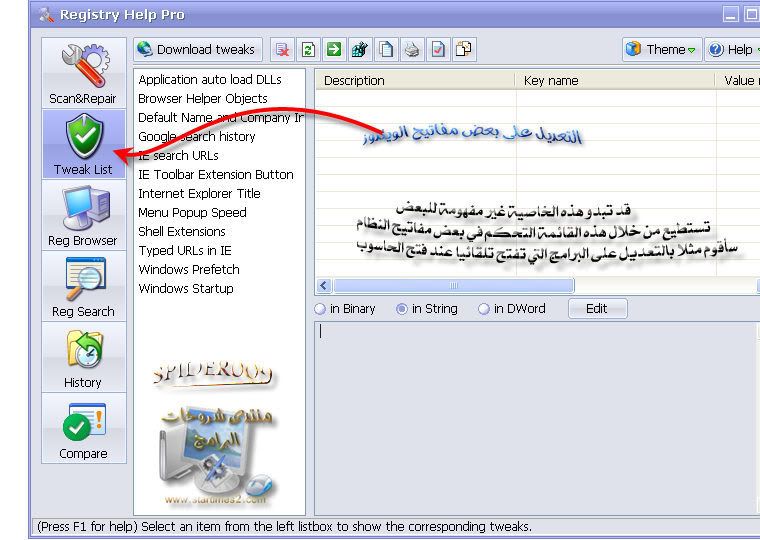
Task: Select the in String radio option
Action: (x=427, y=309)
